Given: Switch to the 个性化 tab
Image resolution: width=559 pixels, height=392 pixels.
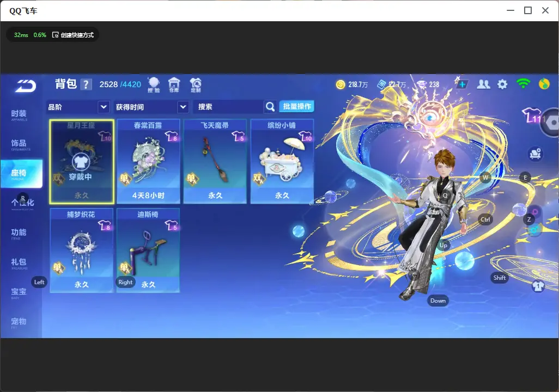Looking at the screenshot, I should point(22,204).
